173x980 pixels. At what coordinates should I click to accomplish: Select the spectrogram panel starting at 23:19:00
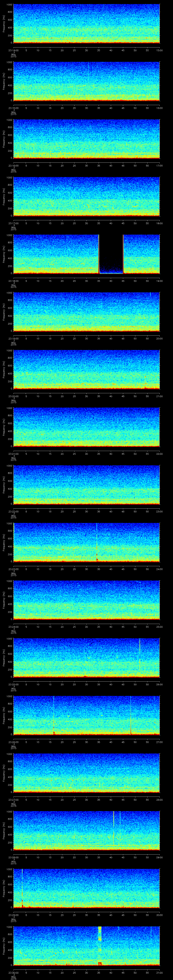coord(86,312)
